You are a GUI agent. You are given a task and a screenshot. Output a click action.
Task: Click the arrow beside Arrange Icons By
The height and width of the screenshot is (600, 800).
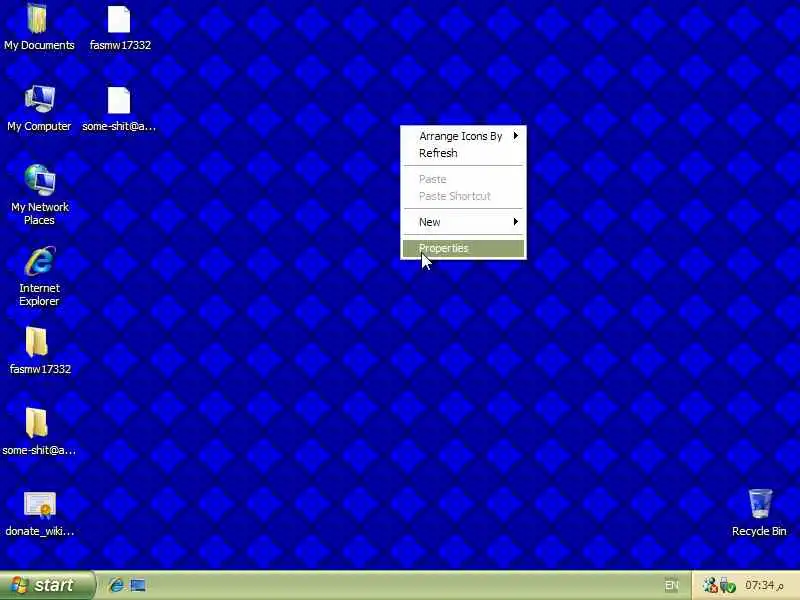[516, 136]
